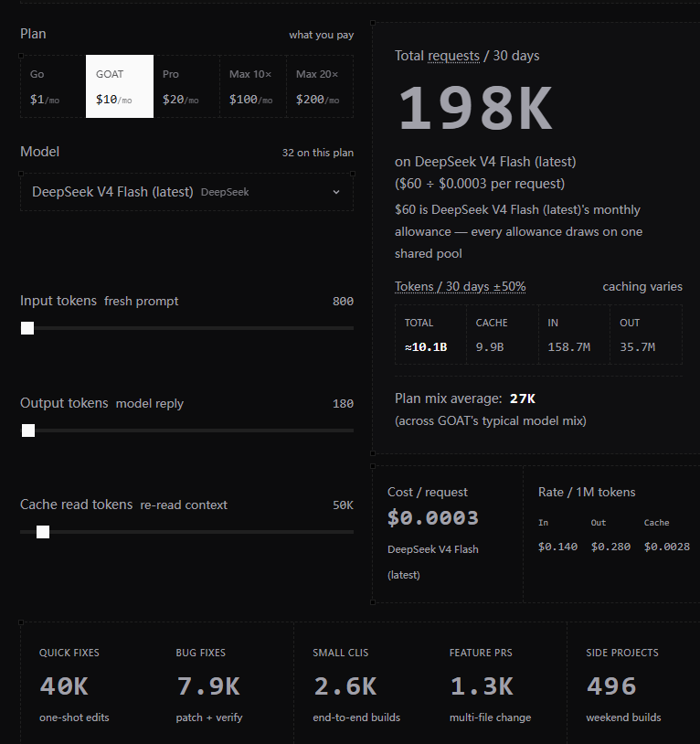Click the Cache rate $0.0028 value
Image resolution: width=700 pixels, height=744 pixels.
pos(667,547)
